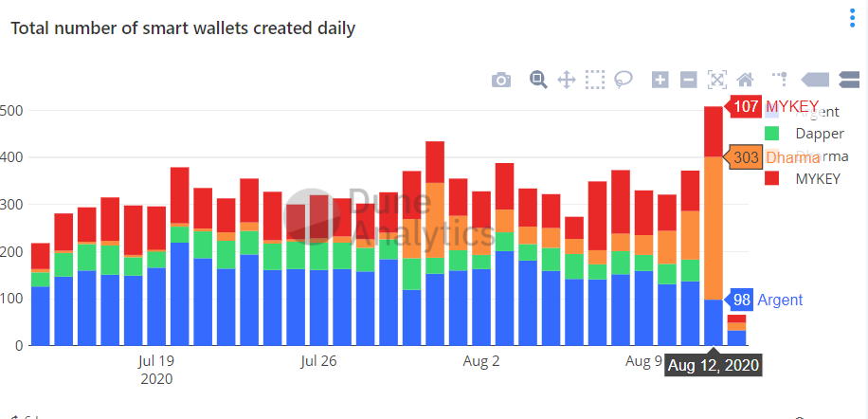The height and width of the screenshot is (419, 868).
Task: Click the Zoom in plus icon
Action: (x=660, y=80)
